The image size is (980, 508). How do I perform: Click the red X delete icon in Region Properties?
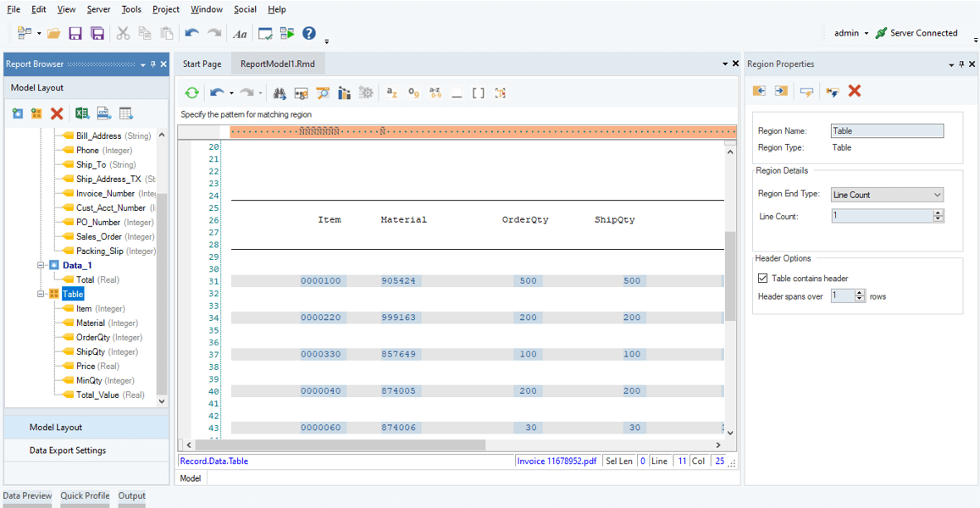coord(855,91)
